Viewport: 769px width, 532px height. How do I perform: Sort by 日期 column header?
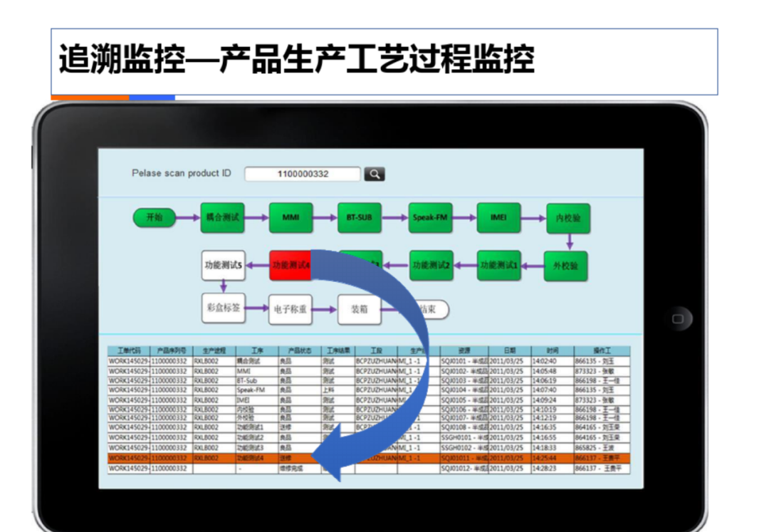pyautogui.click(x=510, y=350)
